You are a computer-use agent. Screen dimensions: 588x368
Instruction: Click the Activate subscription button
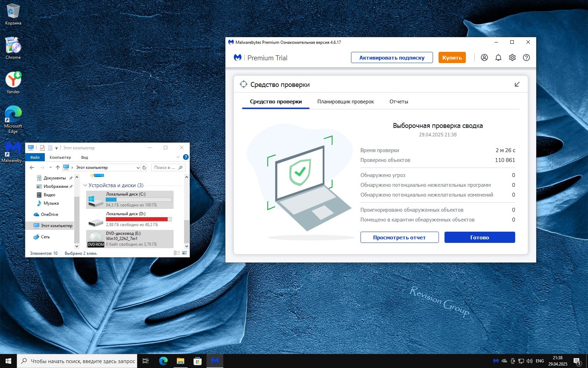(x=392, y=57)
